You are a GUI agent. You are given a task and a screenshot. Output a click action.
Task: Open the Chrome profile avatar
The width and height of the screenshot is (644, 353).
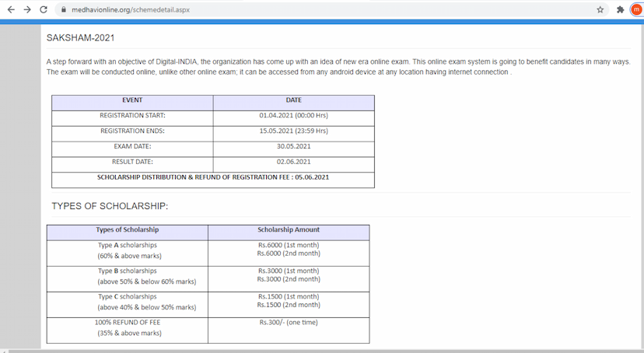click(x=635, y=9)
